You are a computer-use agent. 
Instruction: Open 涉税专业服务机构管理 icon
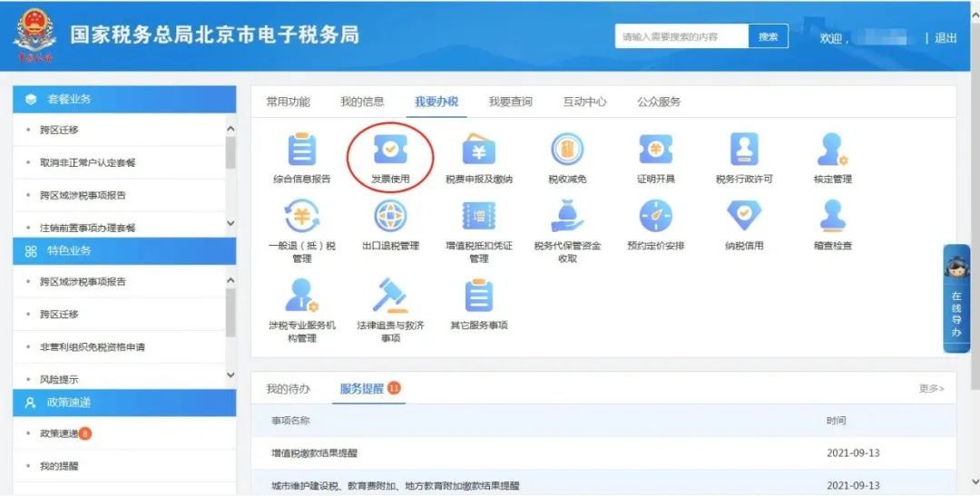point(302,296)
